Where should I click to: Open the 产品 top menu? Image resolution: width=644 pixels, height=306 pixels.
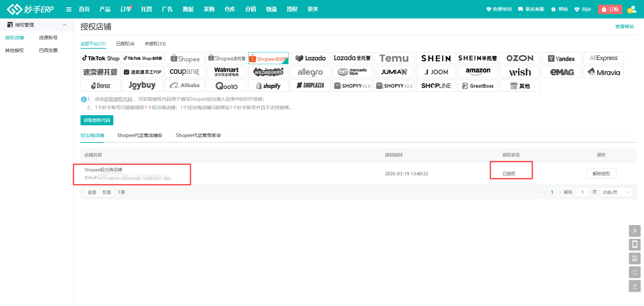pyautogui.click(x=105, y=9)
